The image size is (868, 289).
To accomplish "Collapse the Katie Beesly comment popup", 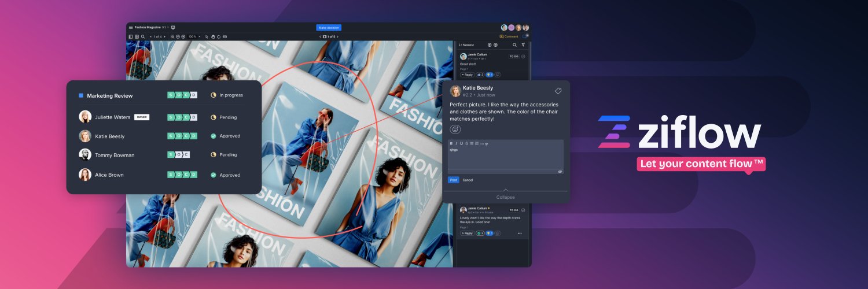I will [x=505, y=197].
